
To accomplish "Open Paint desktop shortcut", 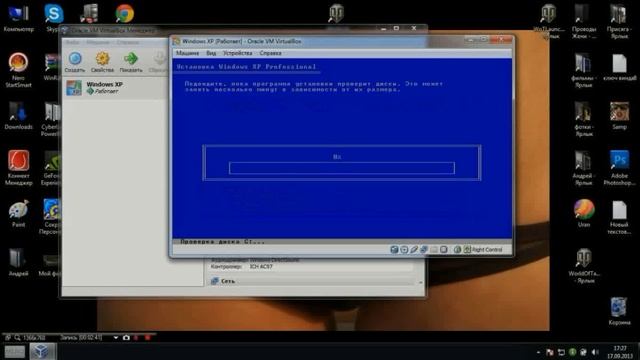I will tap(18, 213).
